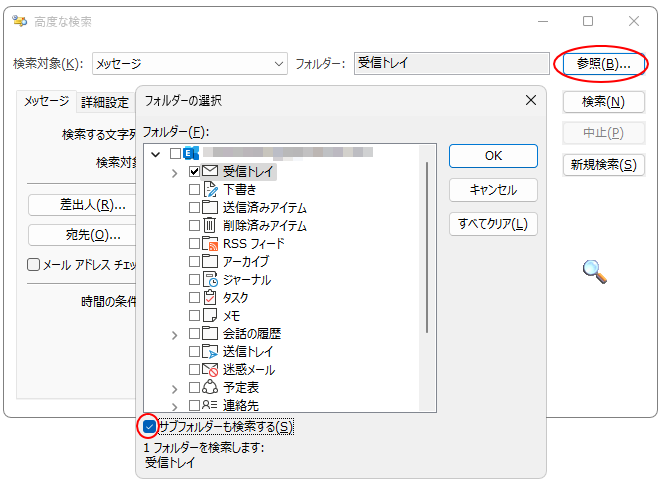
Task: Click the folder list vertical scrollbar
Action: [429, 250]
